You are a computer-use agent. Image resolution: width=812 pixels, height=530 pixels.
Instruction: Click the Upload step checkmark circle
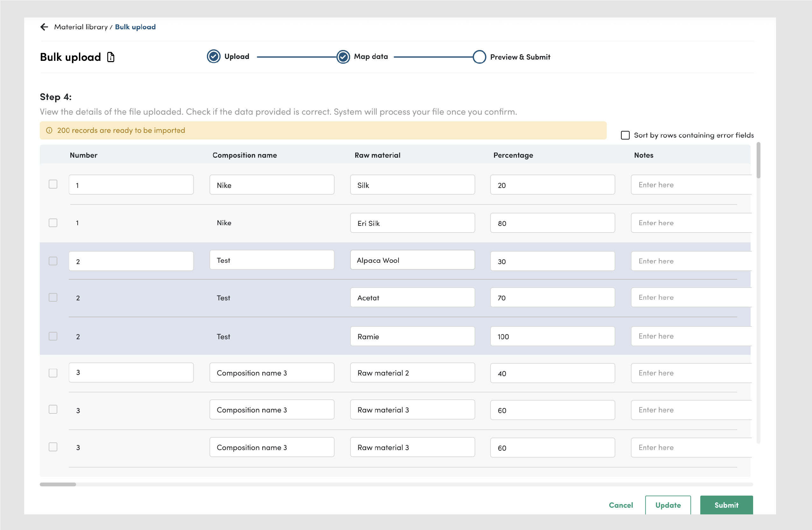click(214, 57)
